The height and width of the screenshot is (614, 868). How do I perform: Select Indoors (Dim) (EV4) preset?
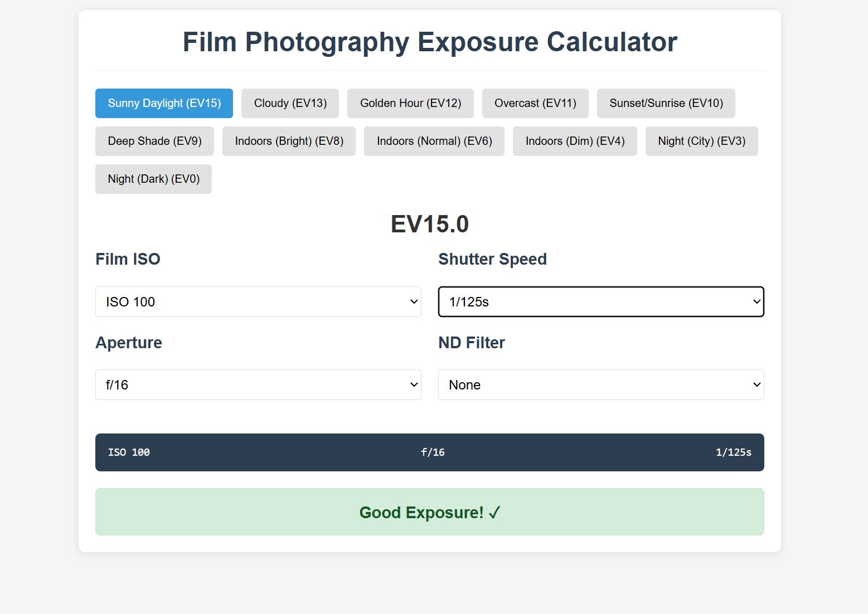575,141
